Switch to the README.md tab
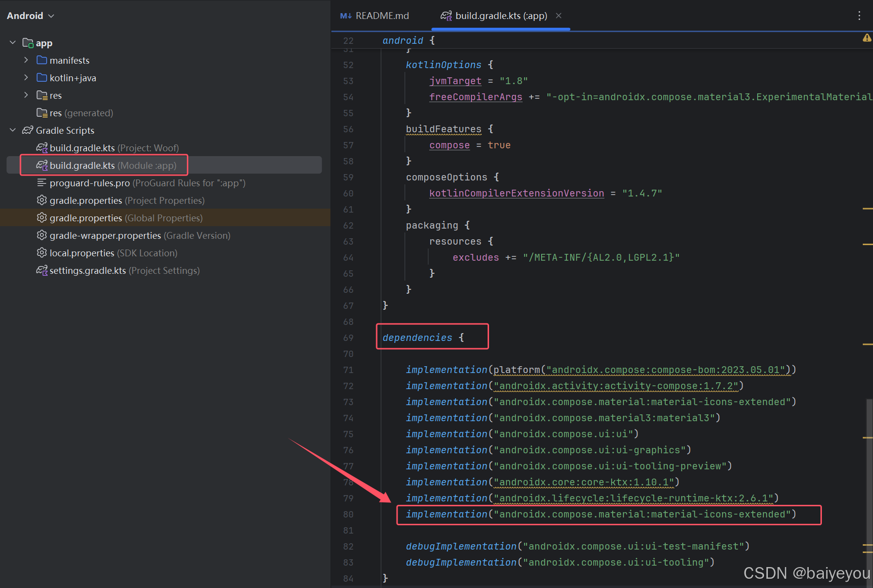The width and height of the screenshot is (873, 588). point(382,16)
